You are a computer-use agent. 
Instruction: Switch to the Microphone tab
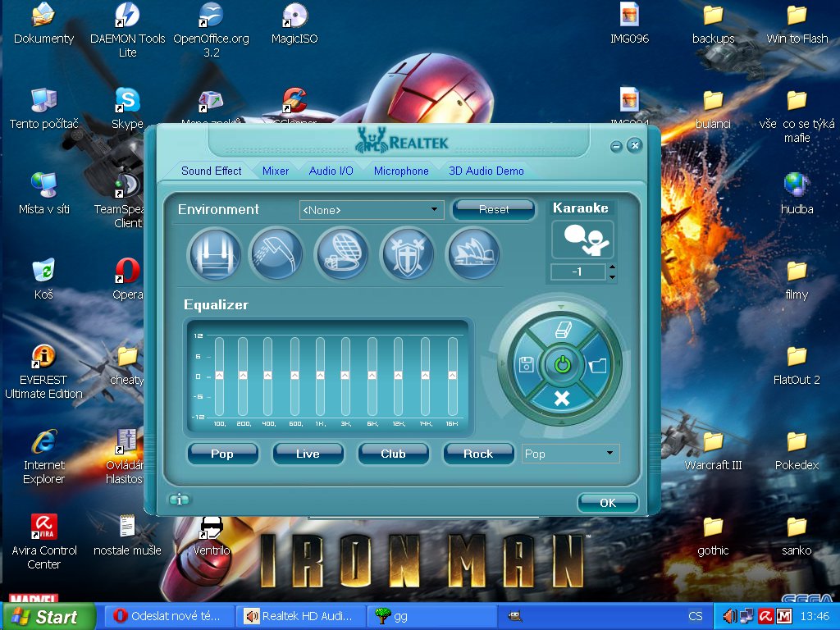click(401, 171)
